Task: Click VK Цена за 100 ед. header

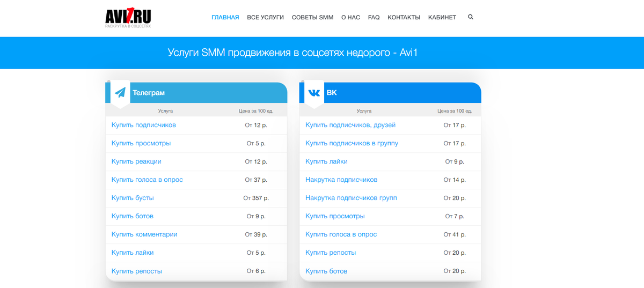Action: (x=455, y=111)
